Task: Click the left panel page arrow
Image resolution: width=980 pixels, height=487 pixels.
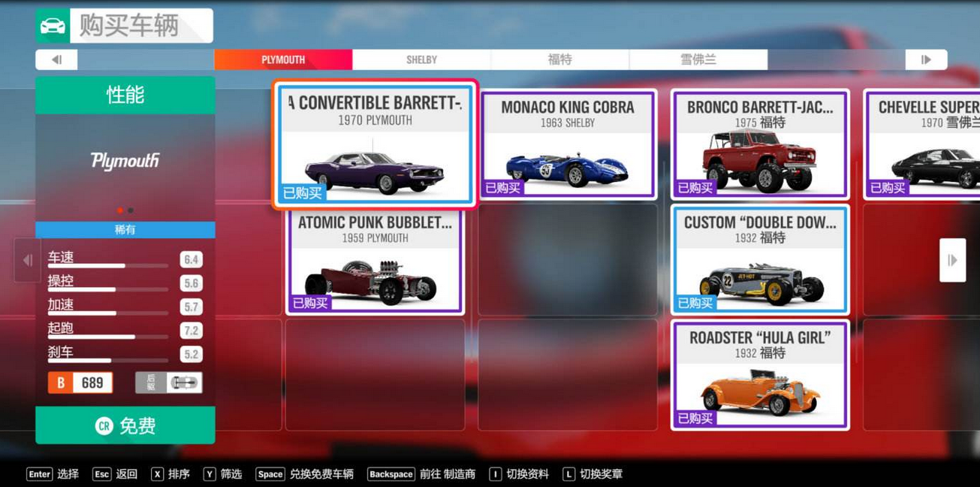Action: coord(27,261)
